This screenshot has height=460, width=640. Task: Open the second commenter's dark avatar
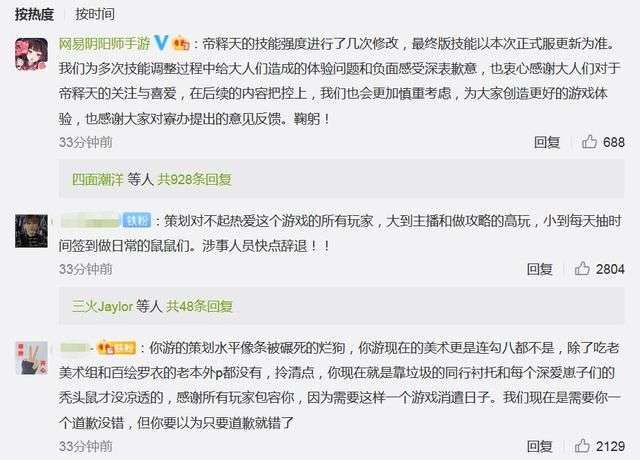[x=31, y=231]
